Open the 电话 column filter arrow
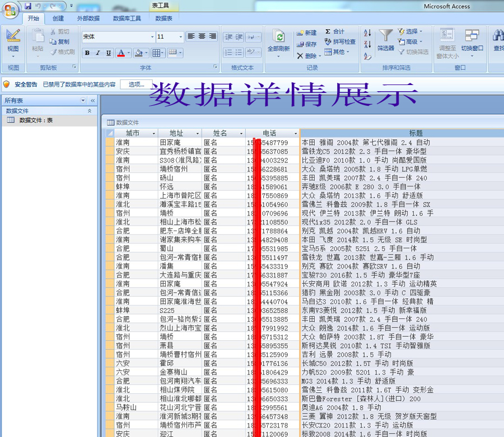504x437 pixels. (296, 134)
